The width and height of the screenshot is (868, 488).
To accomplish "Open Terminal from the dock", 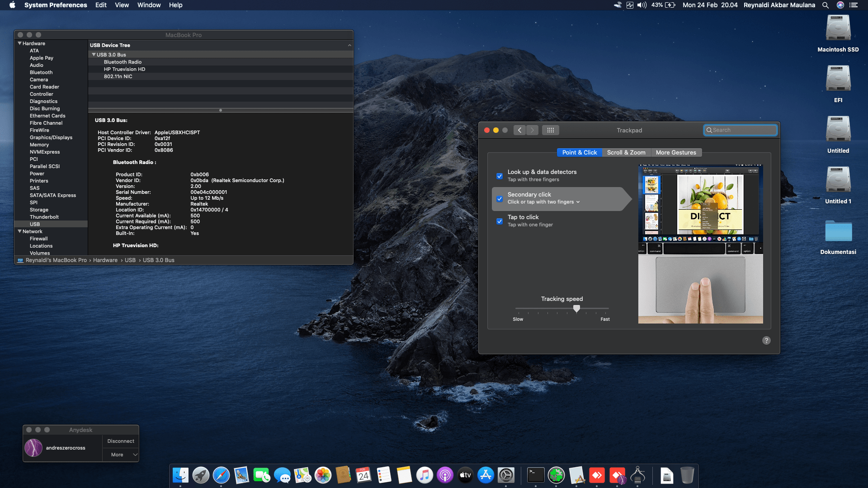I will point(536,475).
